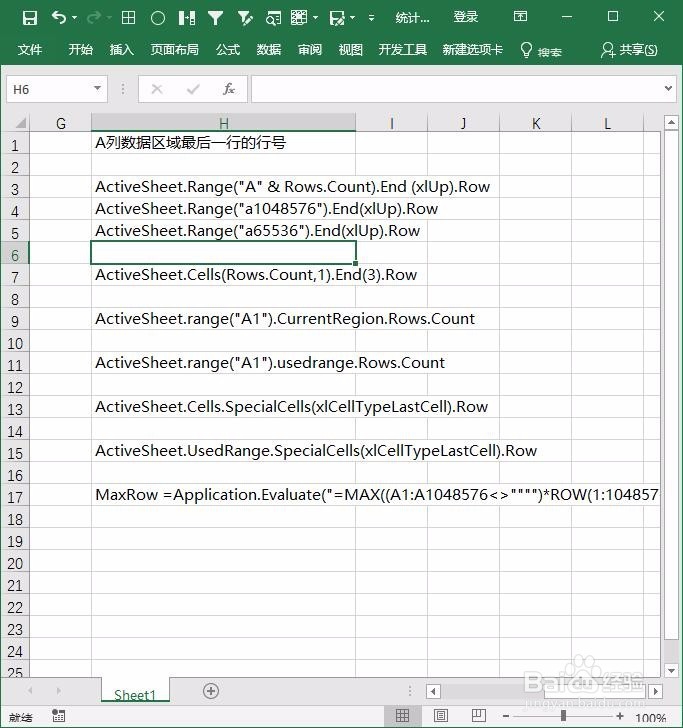Expand the formula bar with chevron

coord(668,88)
